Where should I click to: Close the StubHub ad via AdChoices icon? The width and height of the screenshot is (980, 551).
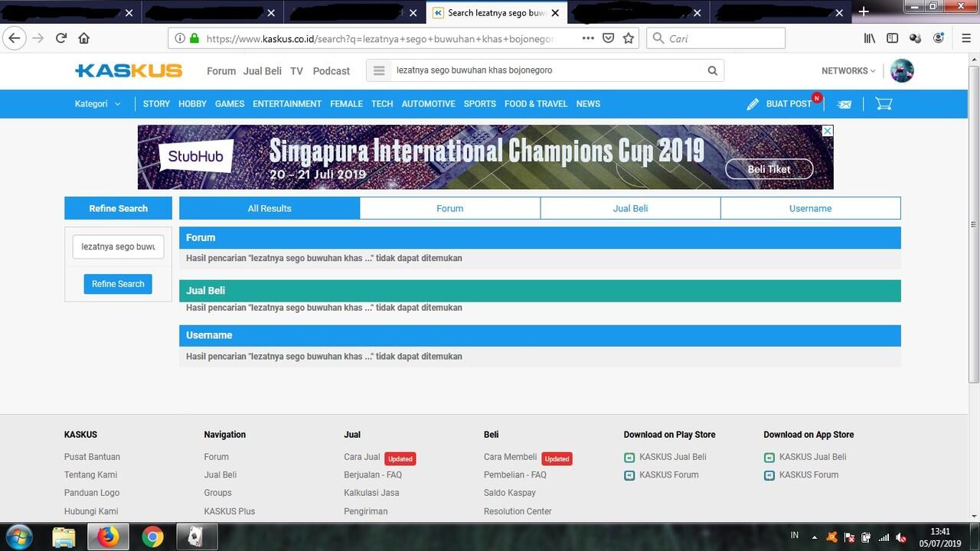(x=828, y=131)
